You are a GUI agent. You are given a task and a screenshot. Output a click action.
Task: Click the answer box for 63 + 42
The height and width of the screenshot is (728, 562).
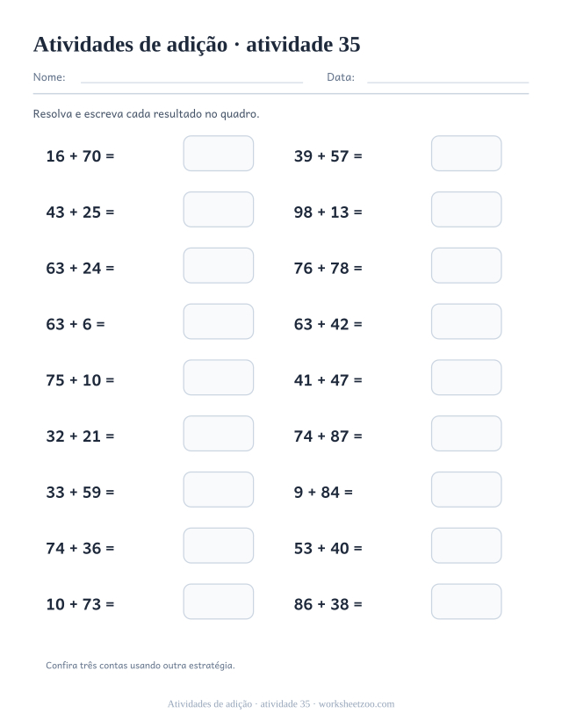pos(466,321)
